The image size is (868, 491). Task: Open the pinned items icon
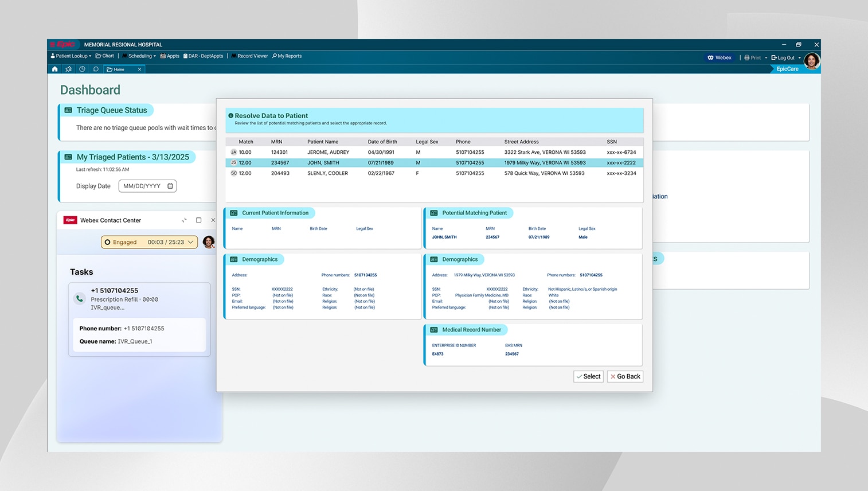coord(69,69)
